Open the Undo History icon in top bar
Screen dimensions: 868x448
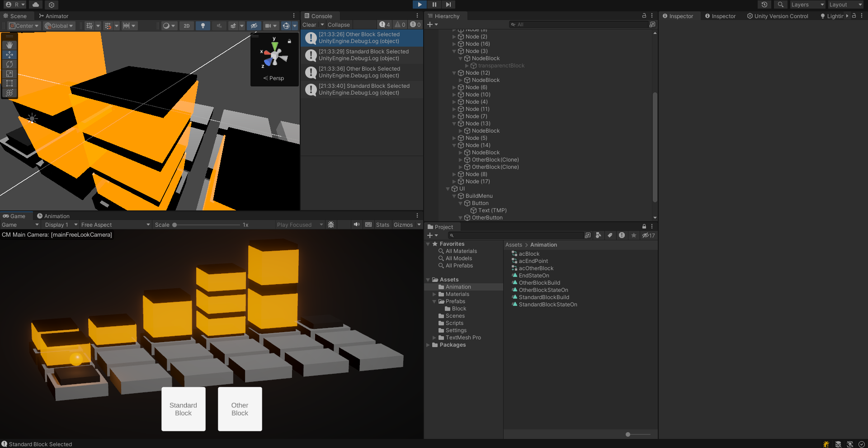point(764,5)
